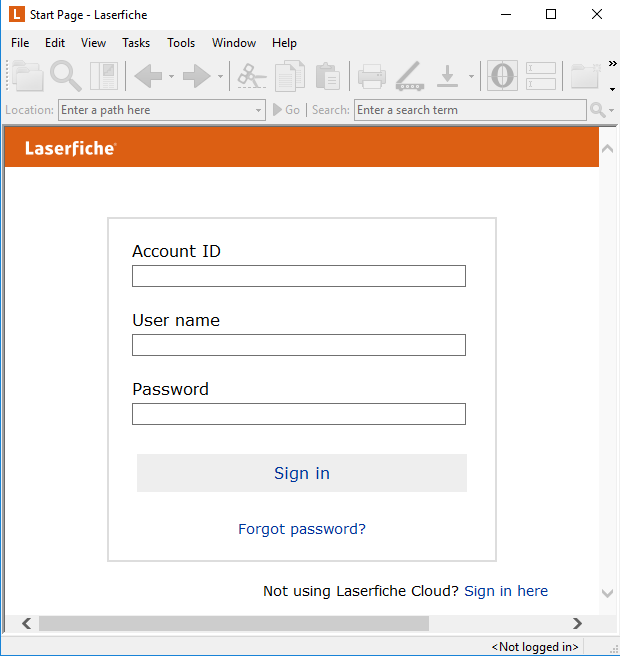Expand toolbar overflow double chevron
620x656 pixels.
point(612,64)
